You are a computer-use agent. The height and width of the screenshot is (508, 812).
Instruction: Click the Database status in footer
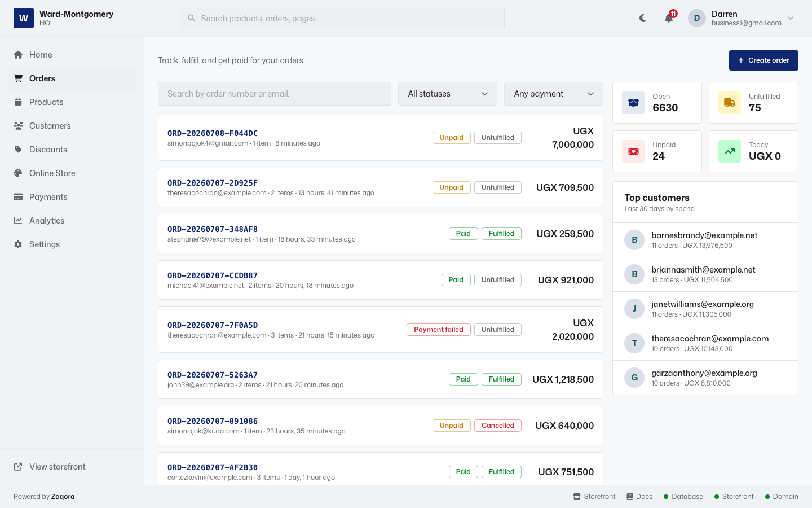683,497
